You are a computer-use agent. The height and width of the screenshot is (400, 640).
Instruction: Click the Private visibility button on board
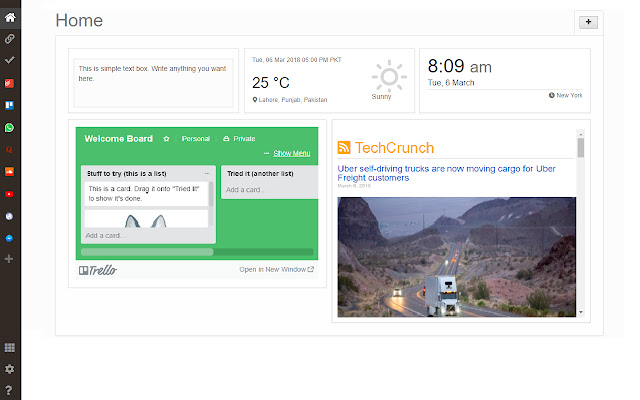pos(239,139)
